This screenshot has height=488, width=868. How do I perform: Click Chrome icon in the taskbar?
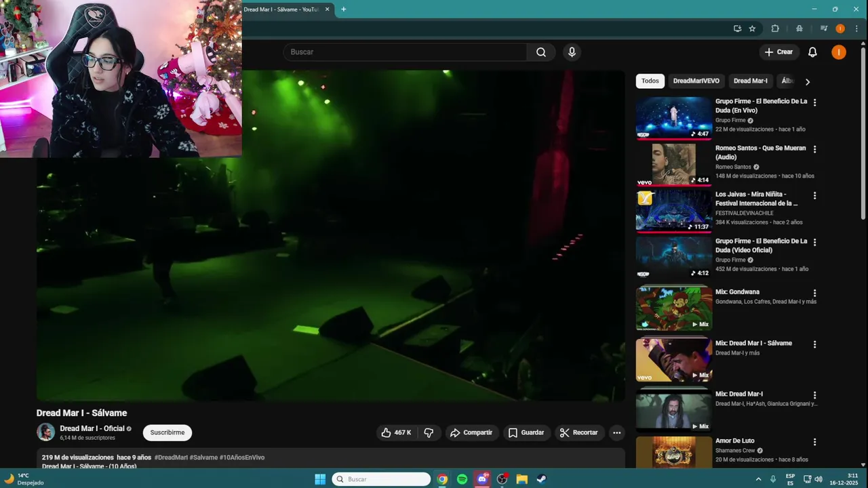[442, 479]
